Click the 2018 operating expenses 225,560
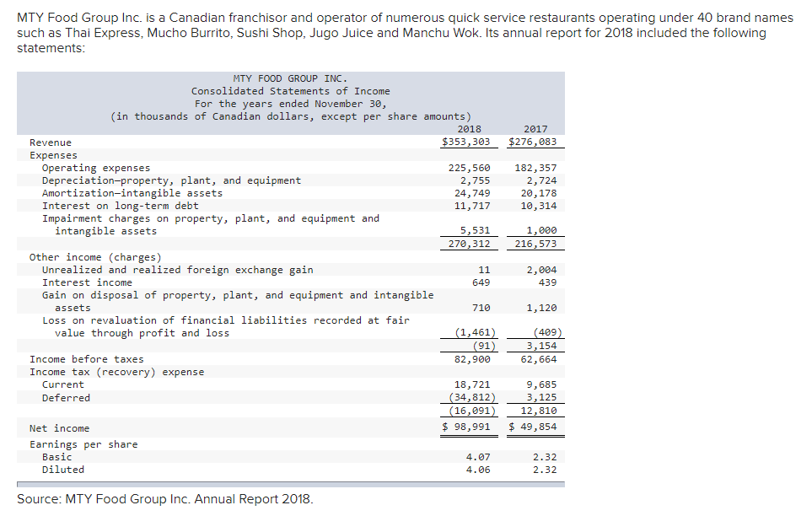The width and height of the screenshot is (812, 532). (469, 168)
